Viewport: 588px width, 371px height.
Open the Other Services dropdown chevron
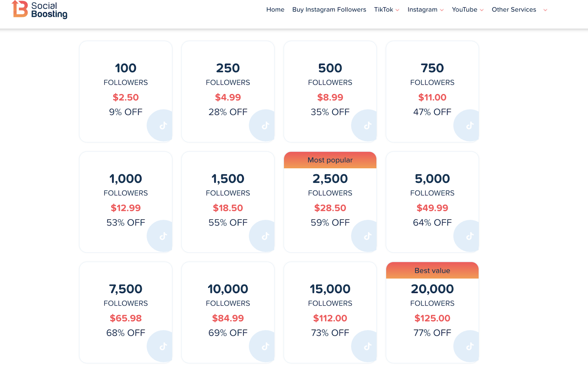click(545, 10)
